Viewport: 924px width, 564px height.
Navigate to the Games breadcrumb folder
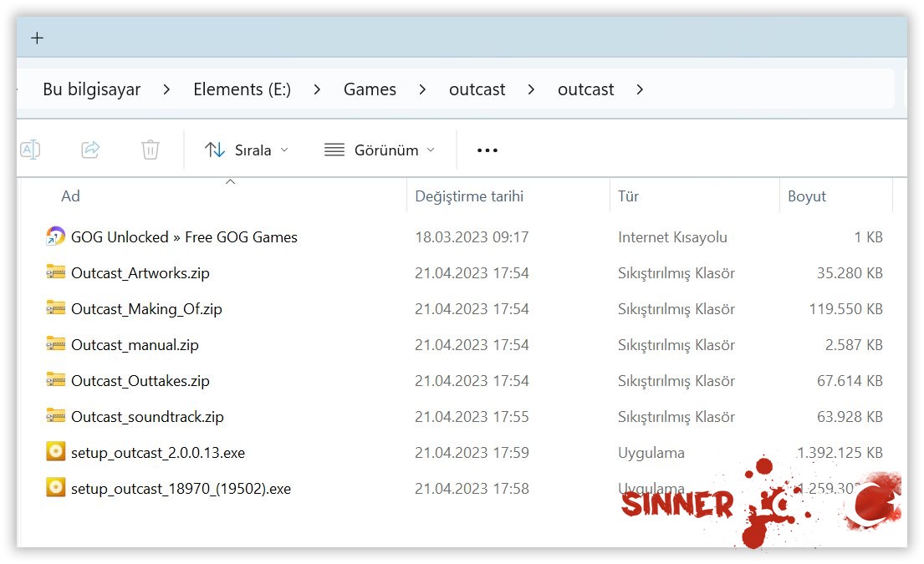370,89
